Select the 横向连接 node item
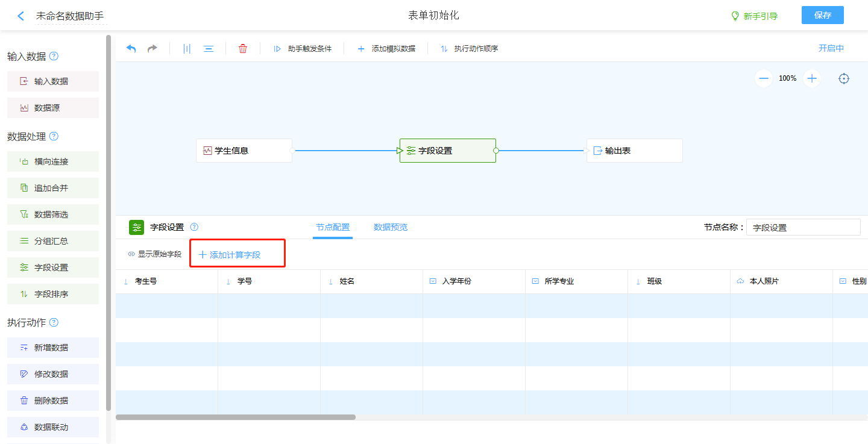 [53, 161]
